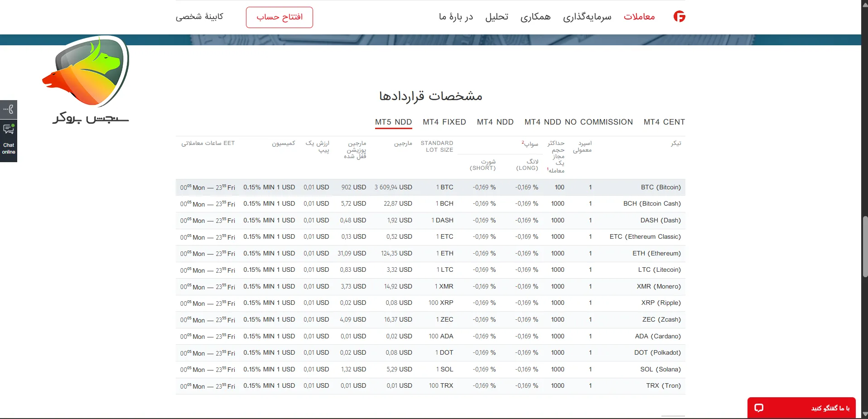Select the تحلیل navigation item

(x=497, y=17)
